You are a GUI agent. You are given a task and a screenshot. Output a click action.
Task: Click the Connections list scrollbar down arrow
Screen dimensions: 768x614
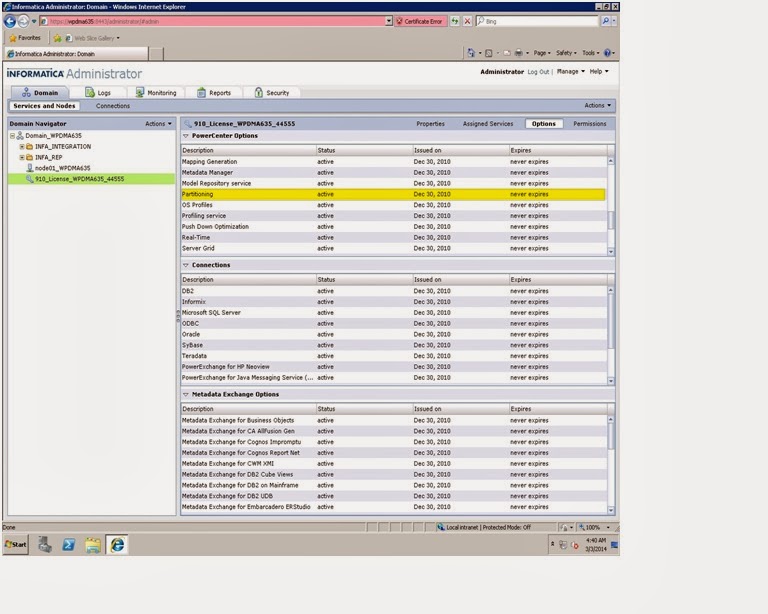(611, 380)
